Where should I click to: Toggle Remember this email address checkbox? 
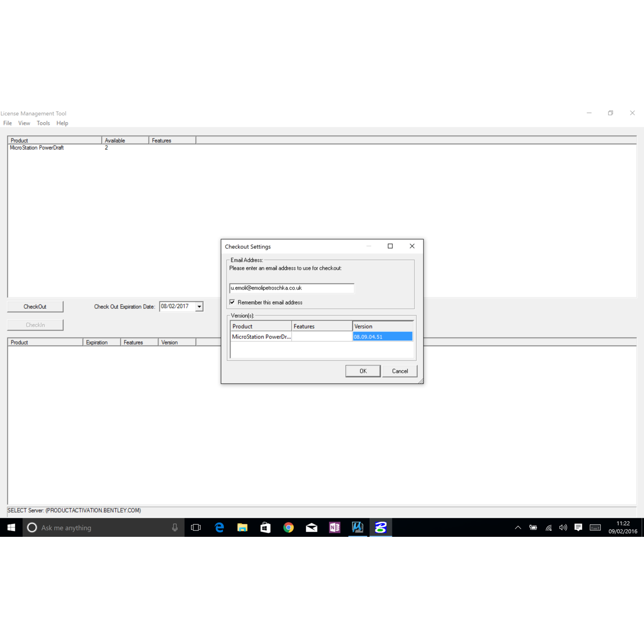coord(232,302)
